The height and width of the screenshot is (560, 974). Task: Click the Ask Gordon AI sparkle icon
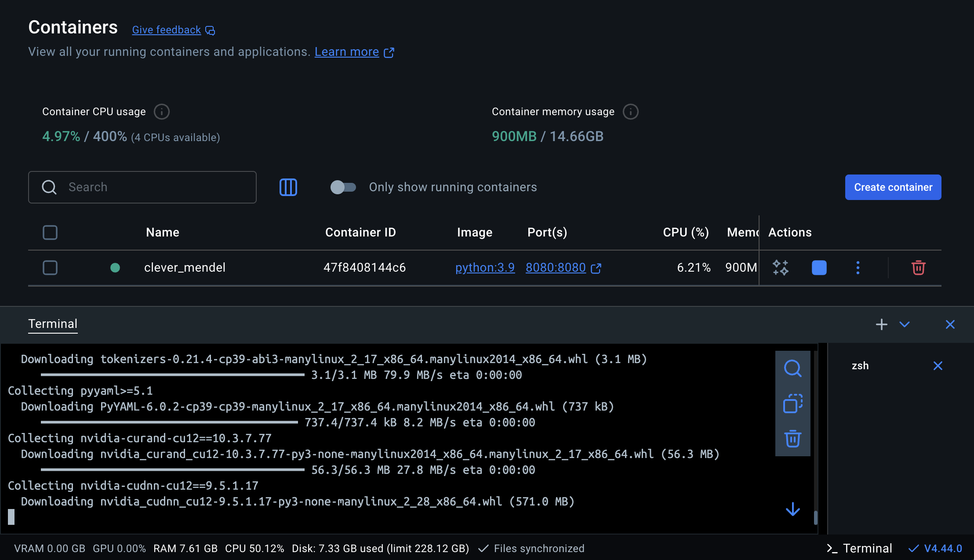[781, 268]
